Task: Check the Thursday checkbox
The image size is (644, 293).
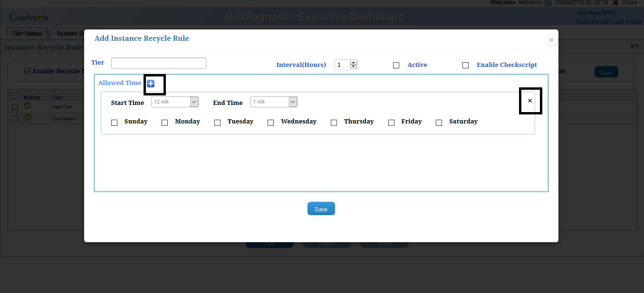Action: tap(334, 123)
